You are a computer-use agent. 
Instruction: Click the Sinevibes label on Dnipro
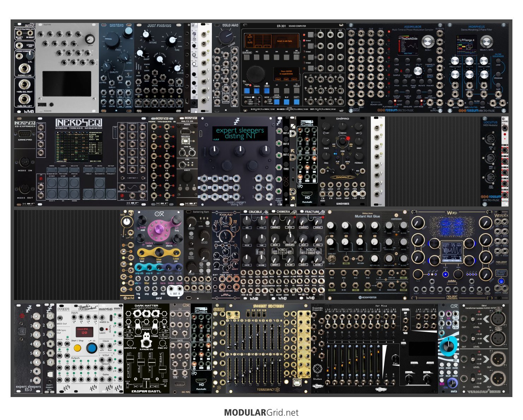(x=342, y=204)
